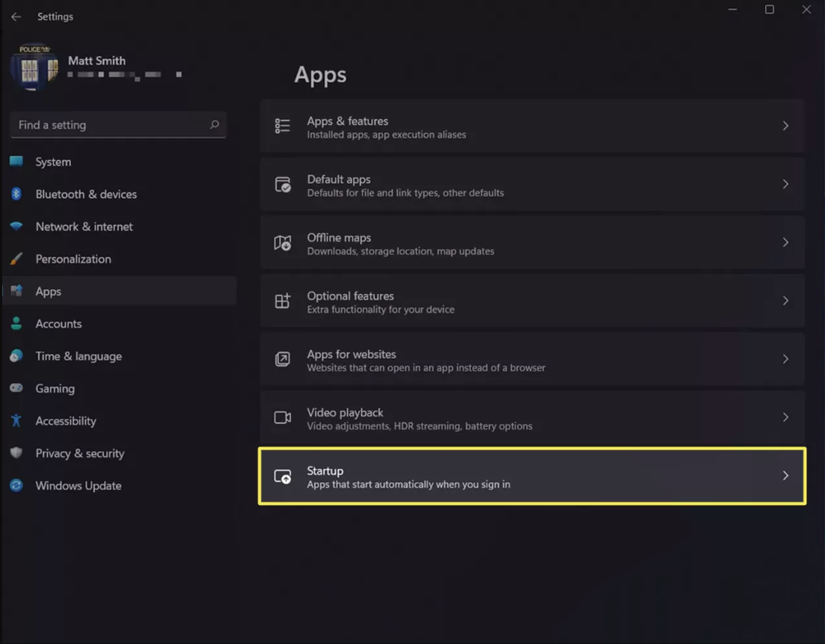Click the Apps for websites icon

coord(283,359)
